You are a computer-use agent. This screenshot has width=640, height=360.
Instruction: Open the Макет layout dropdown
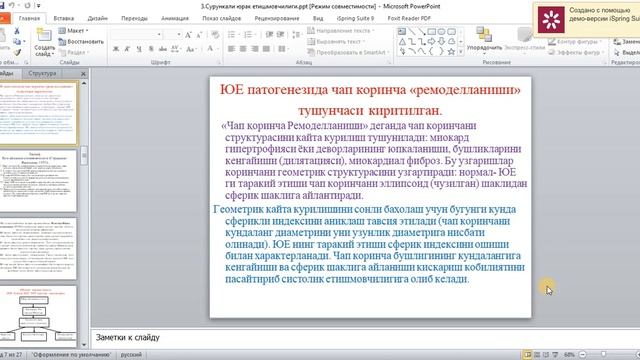pyautogui.click(x=73, y=31)
